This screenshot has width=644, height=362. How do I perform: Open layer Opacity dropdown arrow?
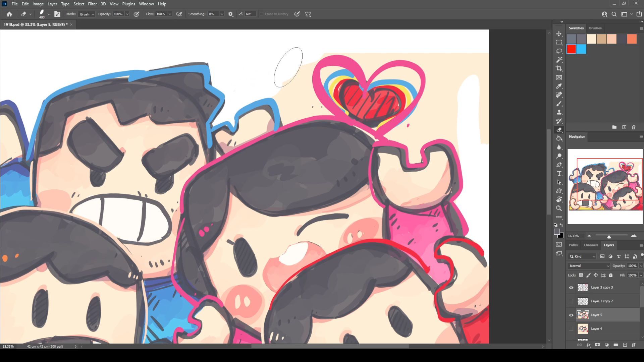641,266
